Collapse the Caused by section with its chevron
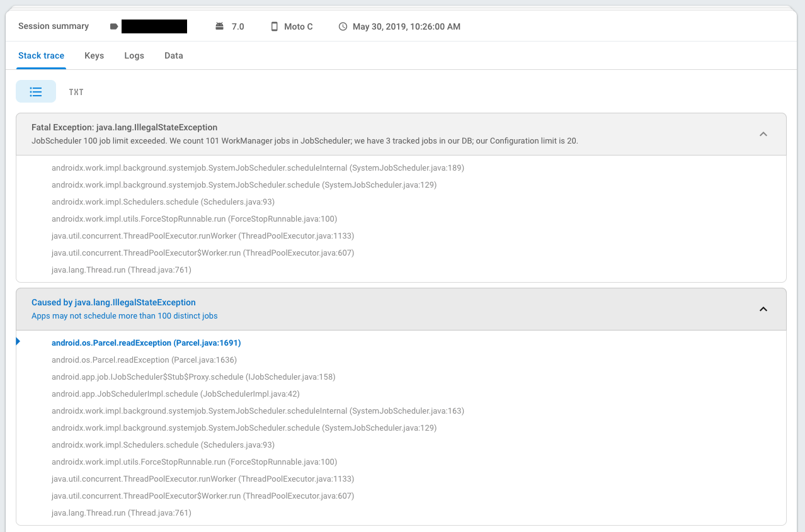This screenshot has height=532, width=805. (x=763, y=309)
